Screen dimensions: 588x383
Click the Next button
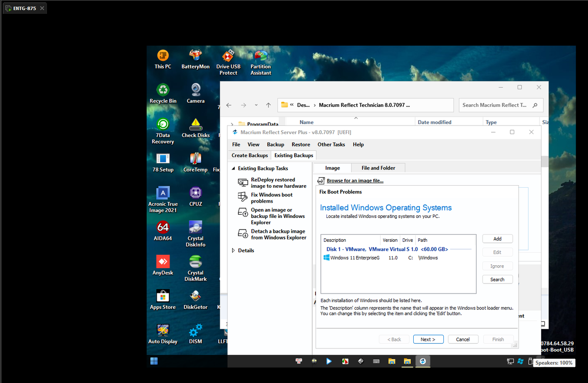(x=428, y=339)
